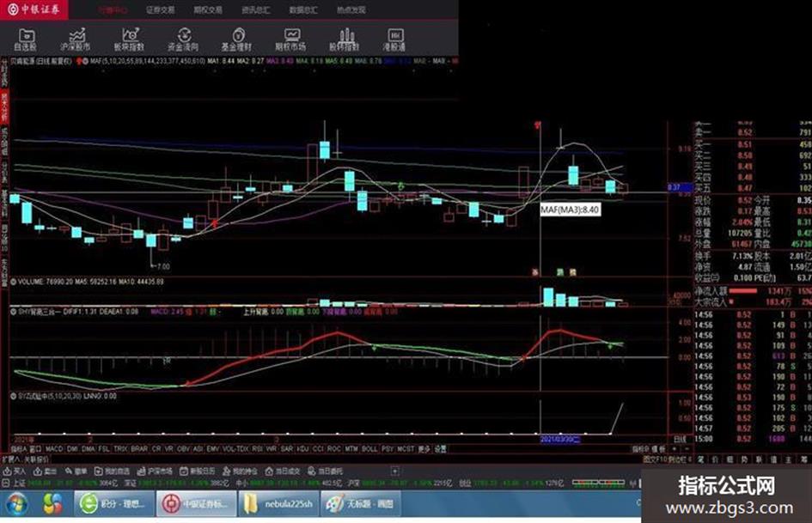
Task: Open the 热点发现 top menu
Action: (x=351, y=9)
